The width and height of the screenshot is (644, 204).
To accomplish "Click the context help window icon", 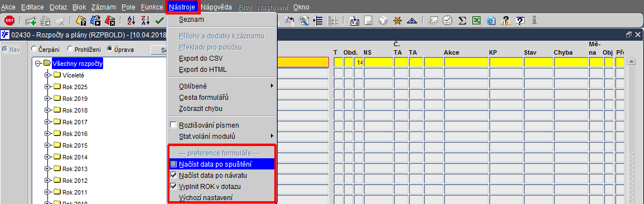I will click(x=520, y=21).
